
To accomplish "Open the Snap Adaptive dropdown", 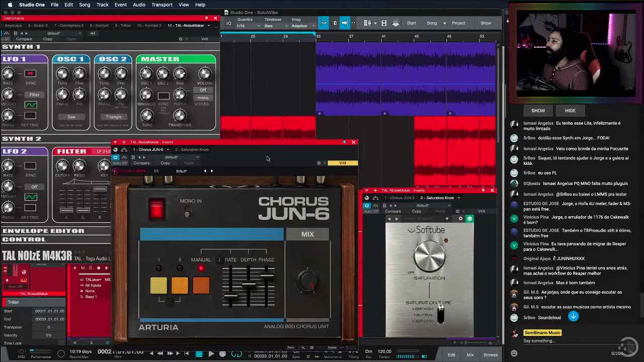I will click(303, 26).
